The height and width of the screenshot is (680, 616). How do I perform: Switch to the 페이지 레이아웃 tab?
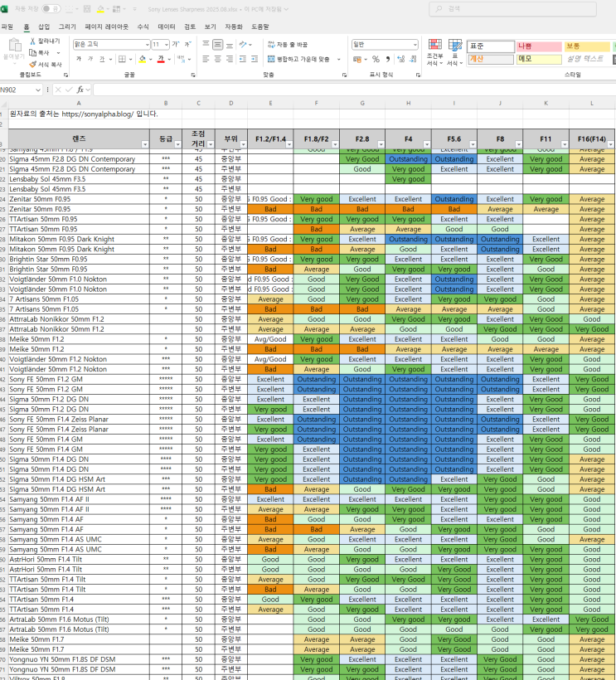pyautogui.click(x=107, y=27)
